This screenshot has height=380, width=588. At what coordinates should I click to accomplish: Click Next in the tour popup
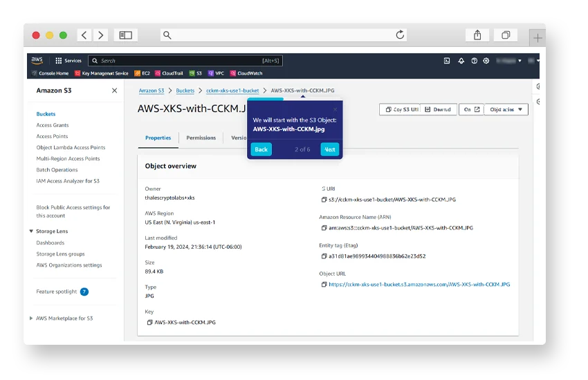[x=329, y=149]
